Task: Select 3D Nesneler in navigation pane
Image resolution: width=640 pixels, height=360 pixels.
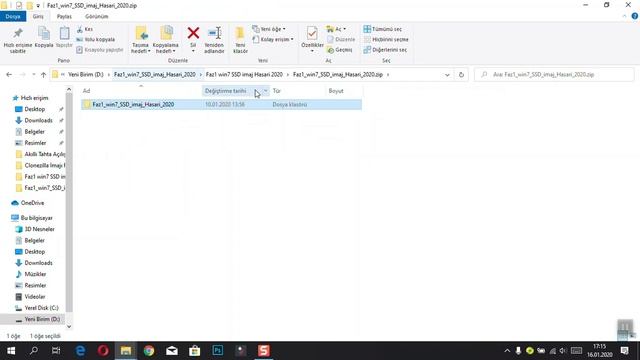Action: click(39, 229)
